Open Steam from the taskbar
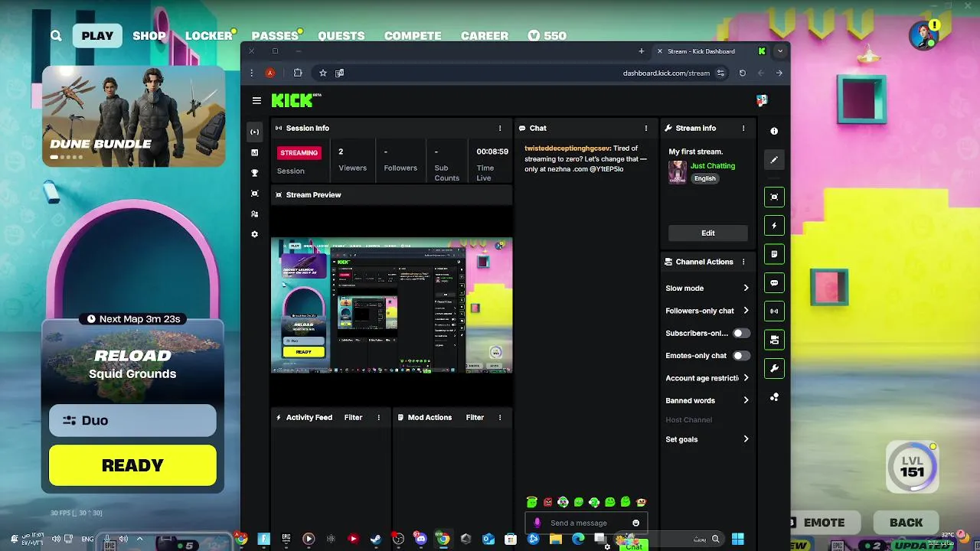Viewport: 980px width, 551px height. tap(375, 539)
